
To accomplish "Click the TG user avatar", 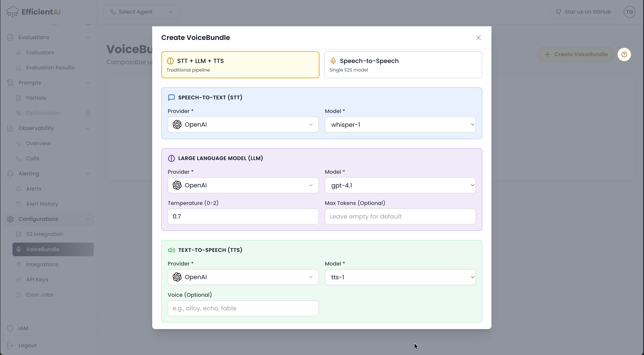I will [x=629, y=12].
